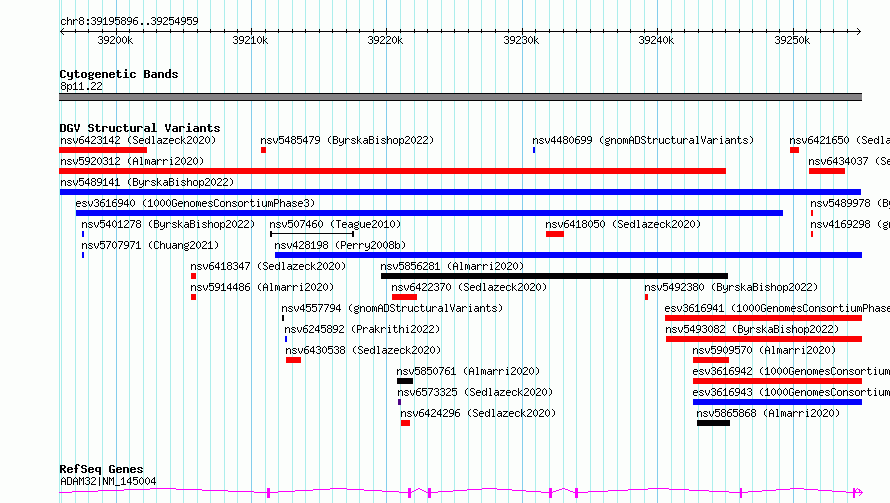
Task: Click the nsv6418050 (Sedlazeck2020) label
Action: click(623, 224)
